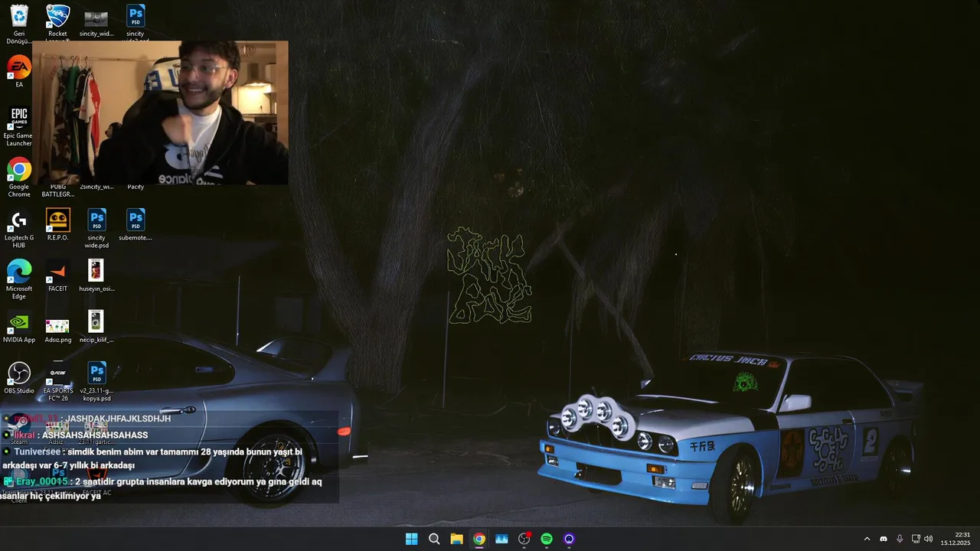
Task: Open the Windows Start menu
Action: coord(411,539)
